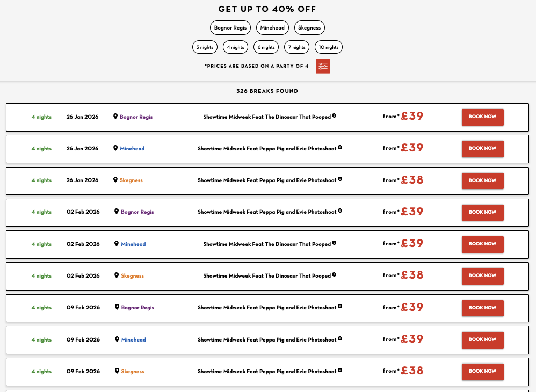Open the red filter settings icon
This screenshot has width=536, height=392.
[323, 66]
